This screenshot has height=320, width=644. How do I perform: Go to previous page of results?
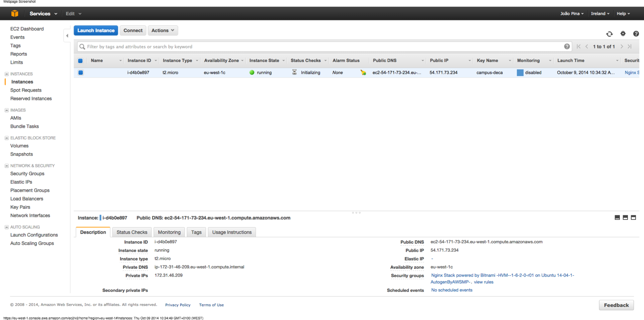587,47
